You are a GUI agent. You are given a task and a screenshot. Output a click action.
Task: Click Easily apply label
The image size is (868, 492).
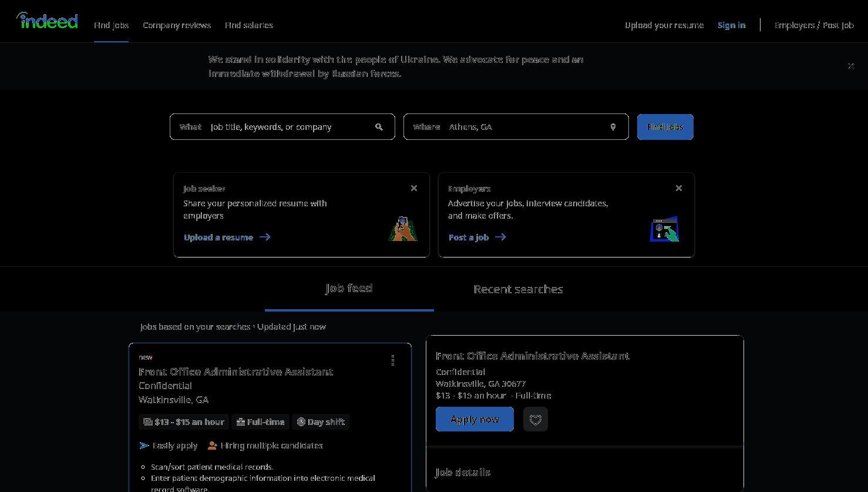click(175, 446)
